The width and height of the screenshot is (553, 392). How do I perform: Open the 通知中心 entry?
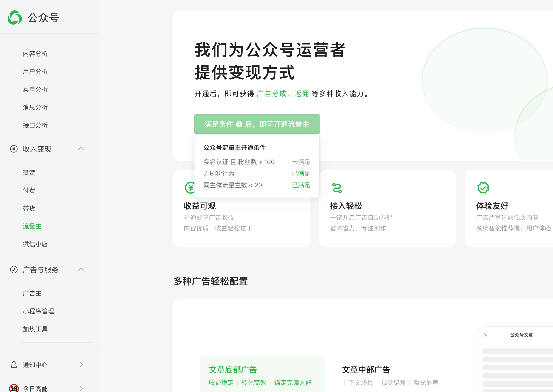47,365
